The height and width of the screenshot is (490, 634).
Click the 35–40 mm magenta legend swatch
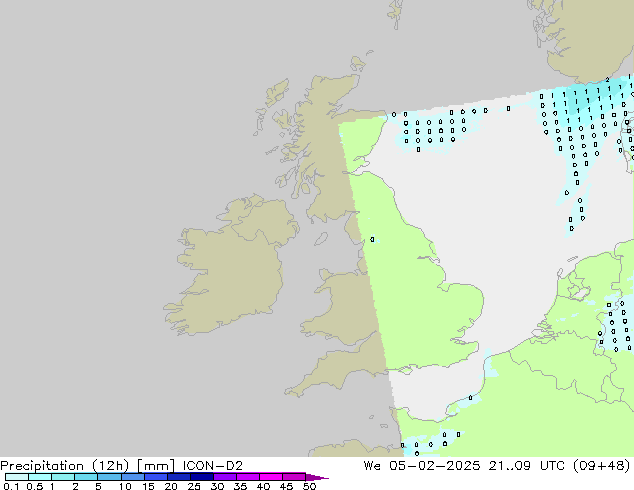(248, 477)
